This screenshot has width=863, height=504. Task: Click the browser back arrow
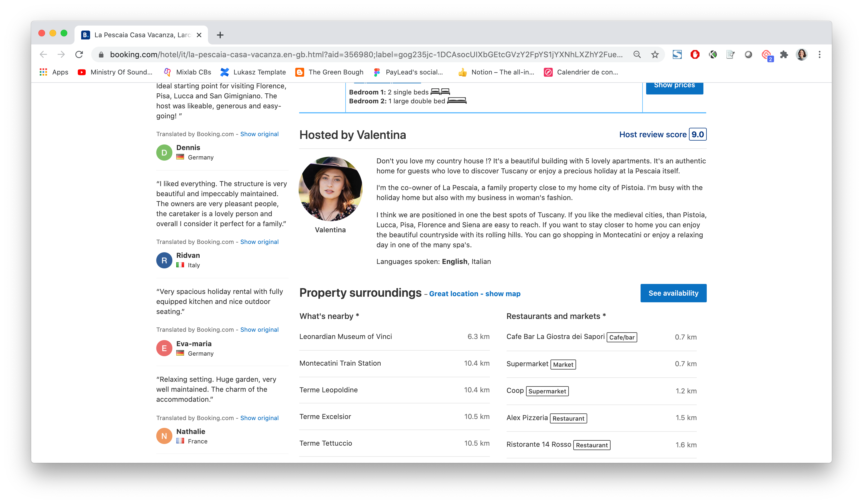(43, 54)
